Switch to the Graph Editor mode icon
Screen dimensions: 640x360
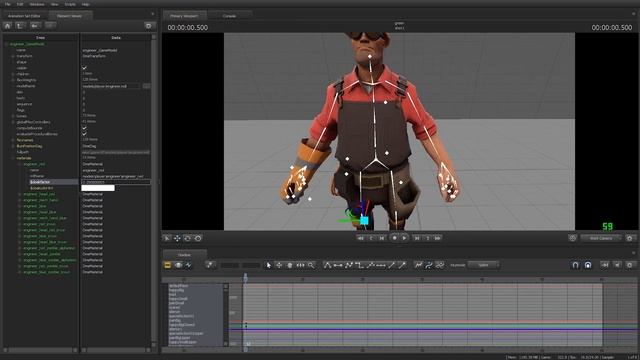coord(189,265)
